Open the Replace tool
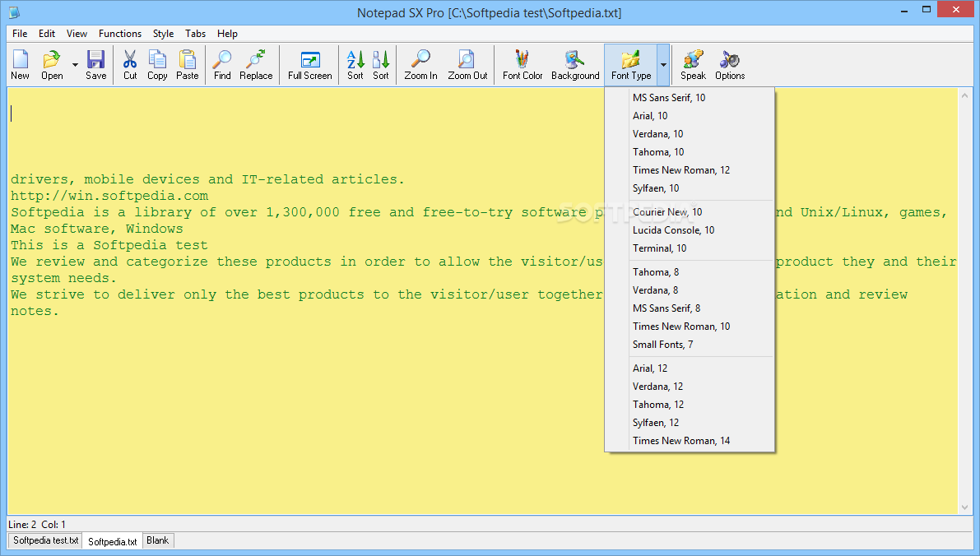Viewport: 980px width, 556px height. coord(256,65)
